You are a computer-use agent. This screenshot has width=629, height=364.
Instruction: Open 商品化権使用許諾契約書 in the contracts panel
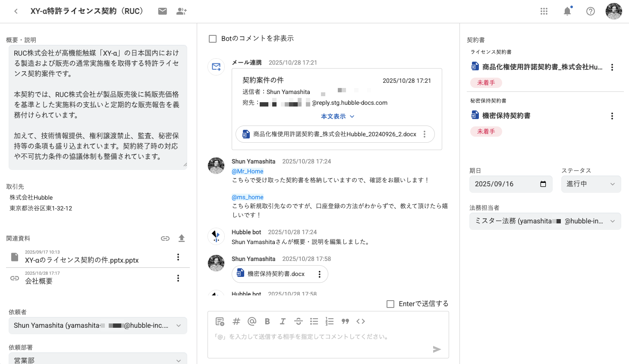542,67
